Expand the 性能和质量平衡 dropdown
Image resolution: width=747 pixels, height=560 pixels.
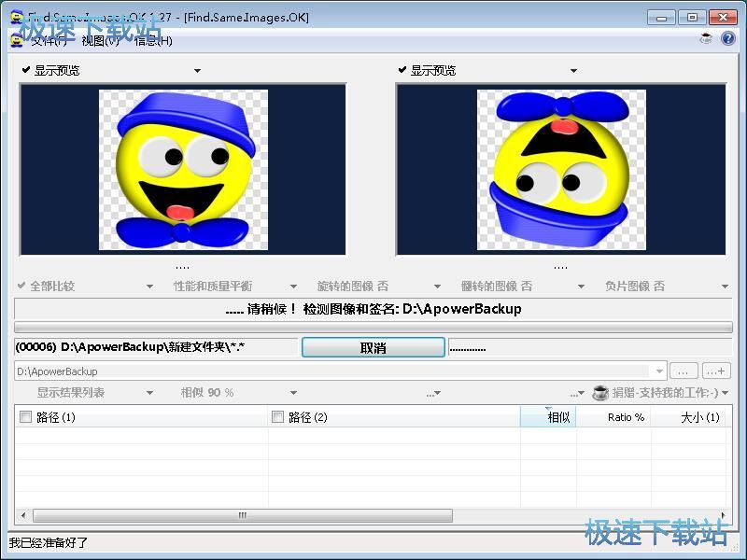click(x=293, y=287)
